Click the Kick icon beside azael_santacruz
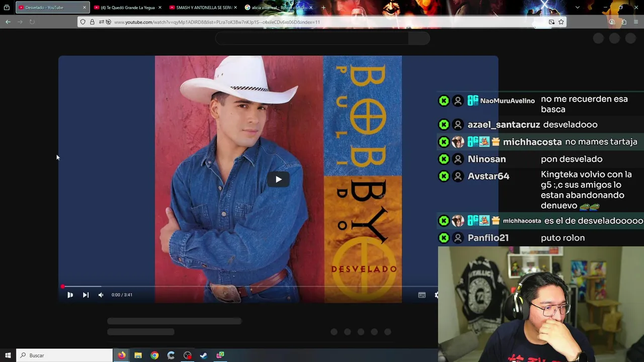Screen dimensions: 644x362 tap(444, 125)
